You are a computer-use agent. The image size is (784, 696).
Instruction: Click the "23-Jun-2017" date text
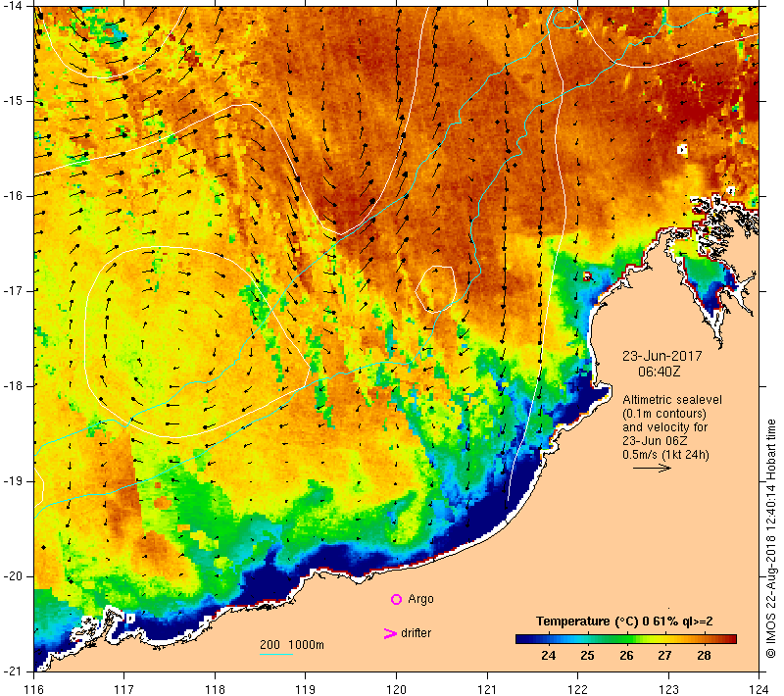point(662,356)
